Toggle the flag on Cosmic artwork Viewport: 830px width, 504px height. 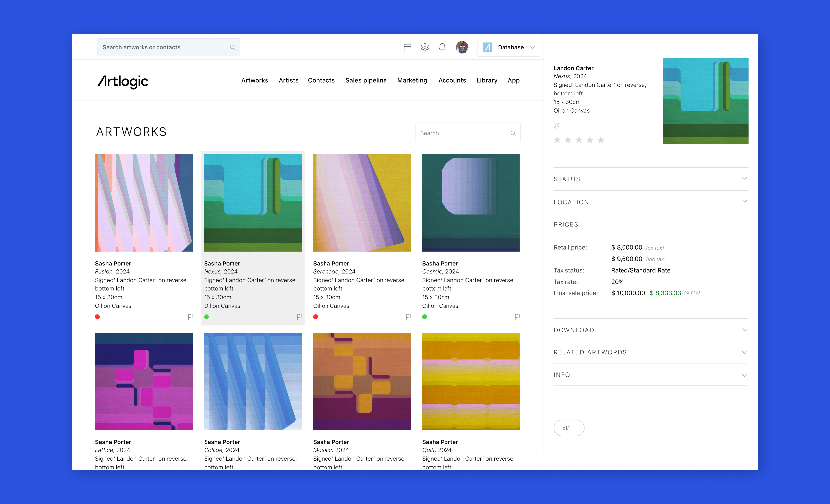pyautogui.click(x=517, y=317)
